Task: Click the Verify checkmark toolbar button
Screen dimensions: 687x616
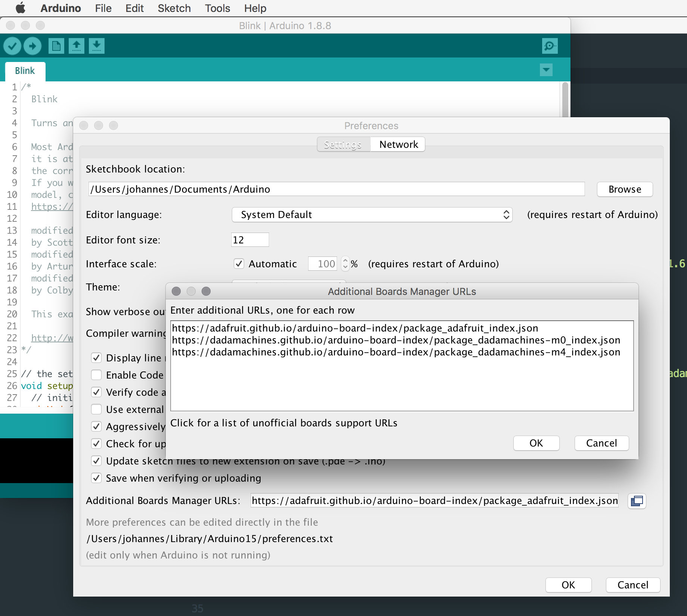Action: 12,46
